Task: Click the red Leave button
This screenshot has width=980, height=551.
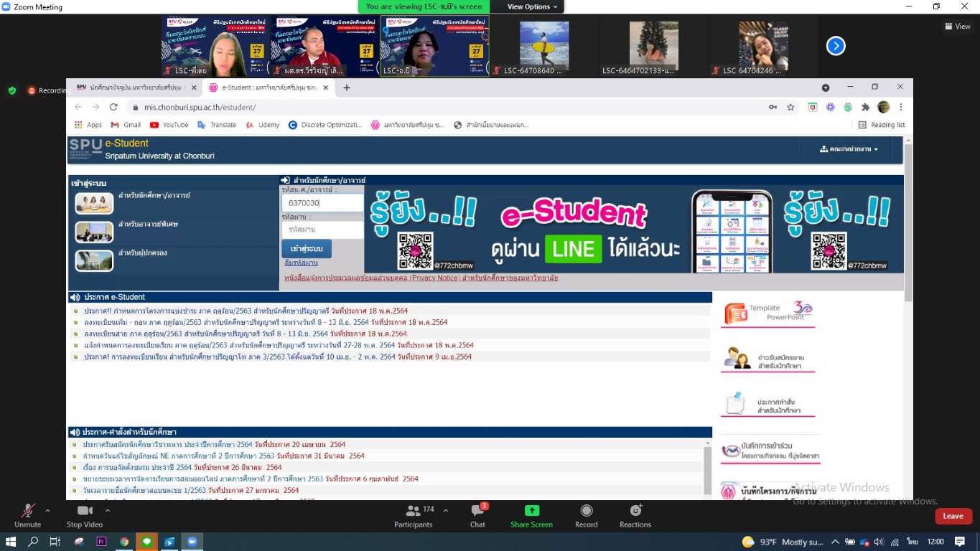Action: tap(953, 516)
